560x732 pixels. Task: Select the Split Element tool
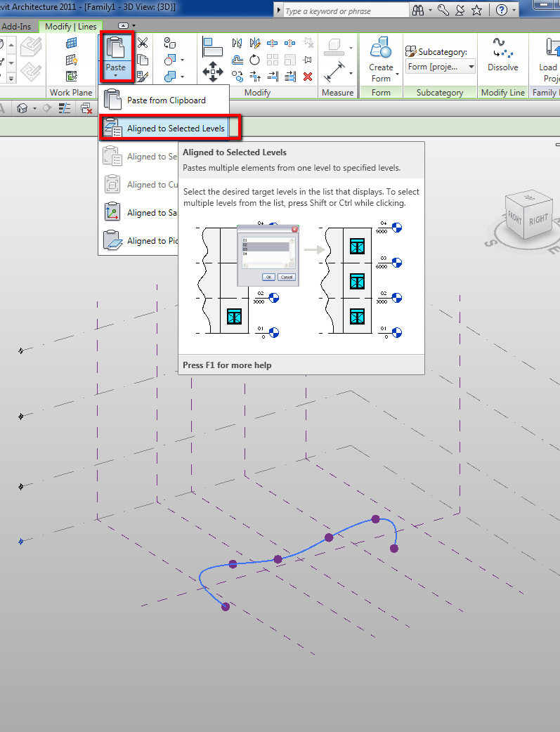point(273,44)
